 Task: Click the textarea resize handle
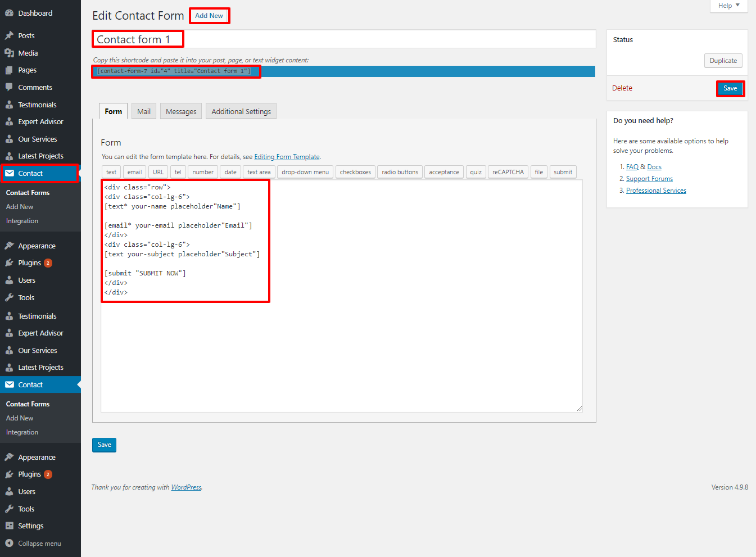[580, 409]
